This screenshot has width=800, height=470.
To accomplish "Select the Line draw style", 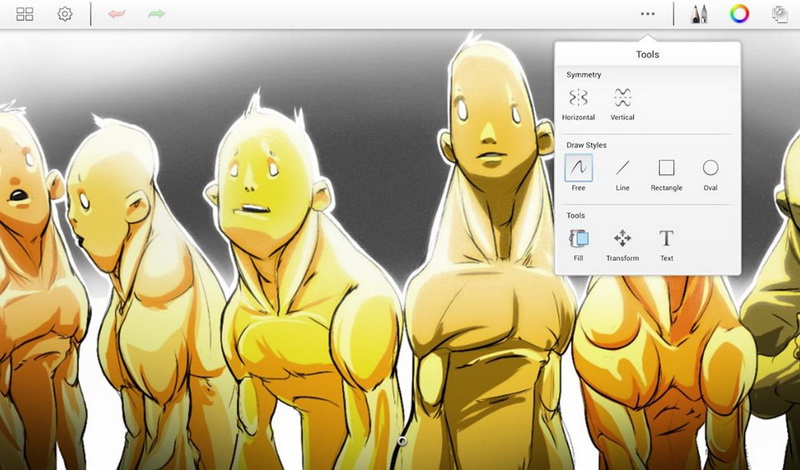I will (622, 174).
